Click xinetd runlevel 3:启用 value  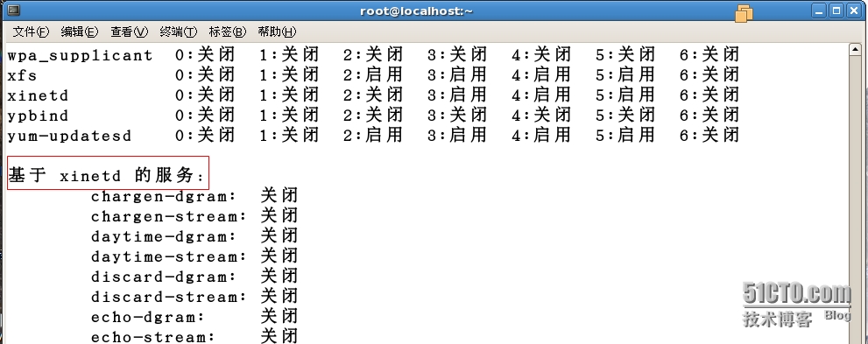(457, 95)
